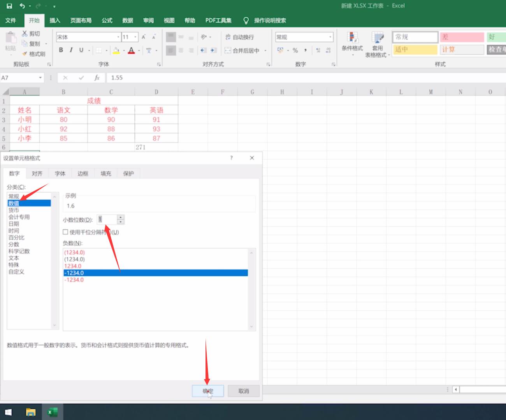Open the merge cells dropdown arrow
506x420 pixels.
[265, 51]
